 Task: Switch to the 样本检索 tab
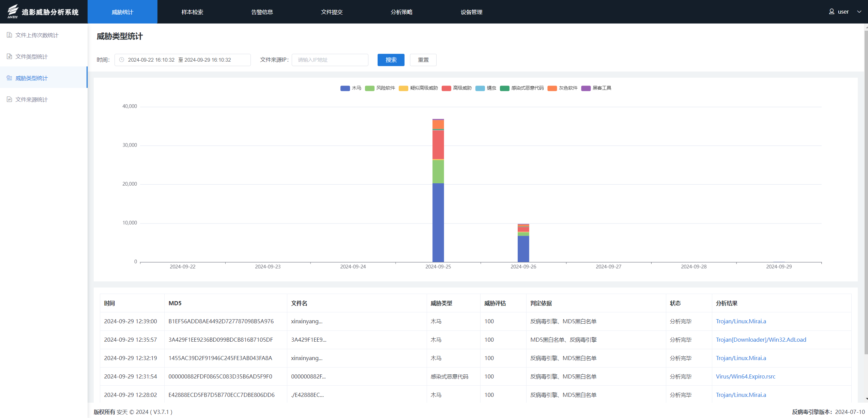[x=192, y=12]
